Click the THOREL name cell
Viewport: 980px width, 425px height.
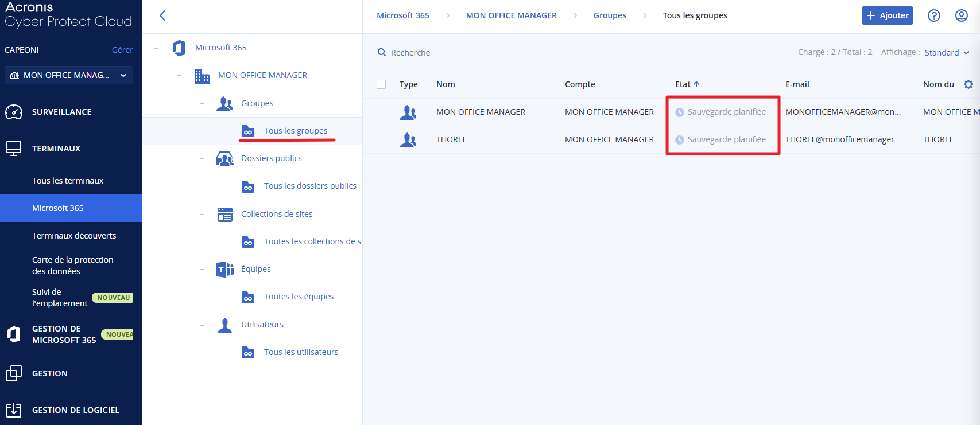tap(451, 139)
